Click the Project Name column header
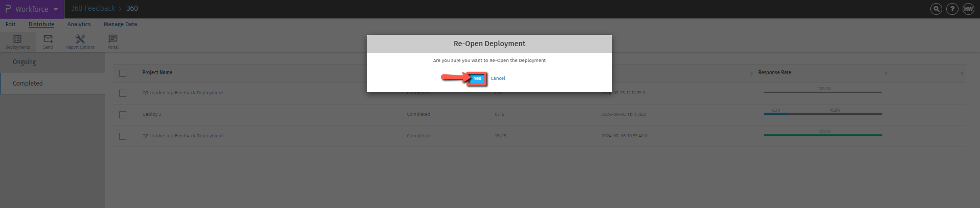Viewport: 980px width, 208px height. click(x=157, y=73)
